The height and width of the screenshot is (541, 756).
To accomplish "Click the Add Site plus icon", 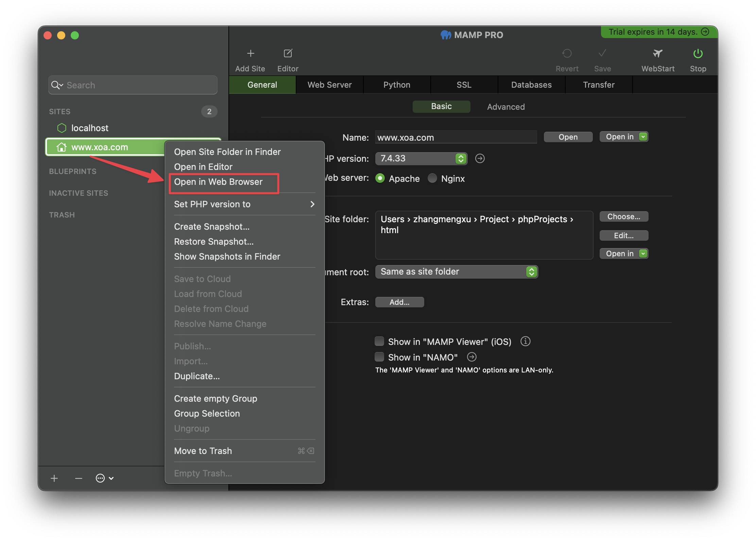I will click(x=251, y=53).
